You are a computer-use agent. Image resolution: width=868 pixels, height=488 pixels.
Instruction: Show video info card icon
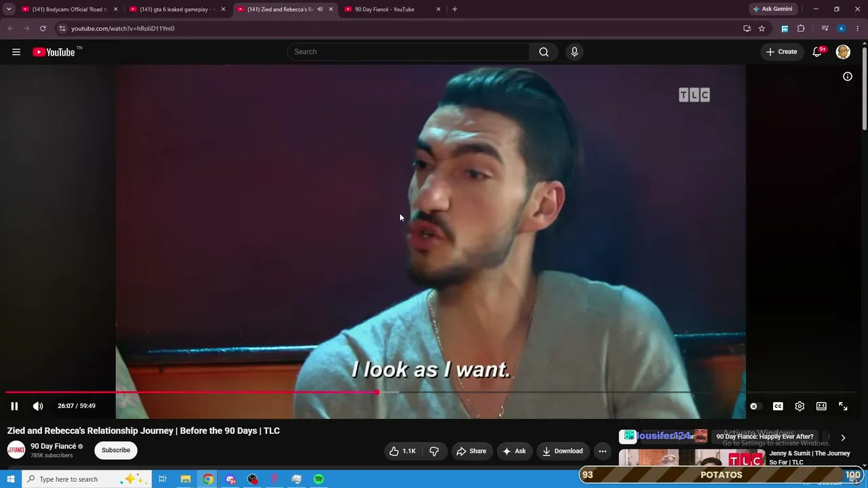pyautogui.click(x=848, y=77)
